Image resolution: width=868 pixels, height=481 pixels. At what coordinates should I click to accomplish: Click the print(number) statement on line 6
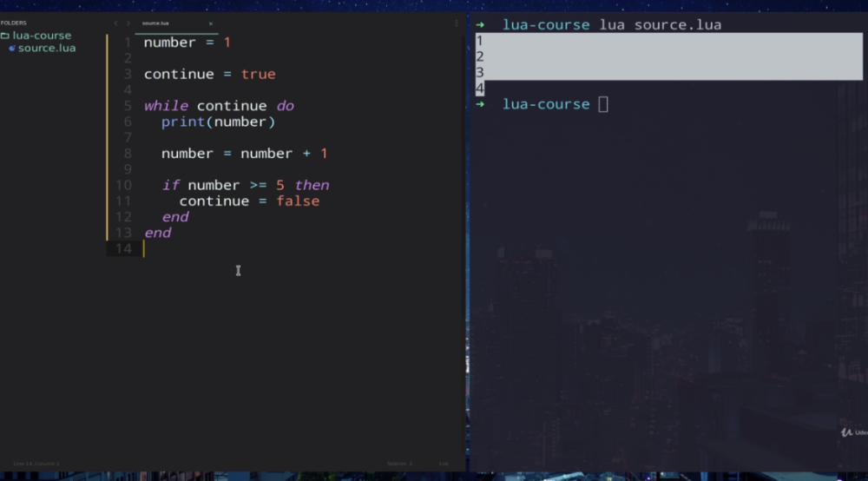point(218,122)
